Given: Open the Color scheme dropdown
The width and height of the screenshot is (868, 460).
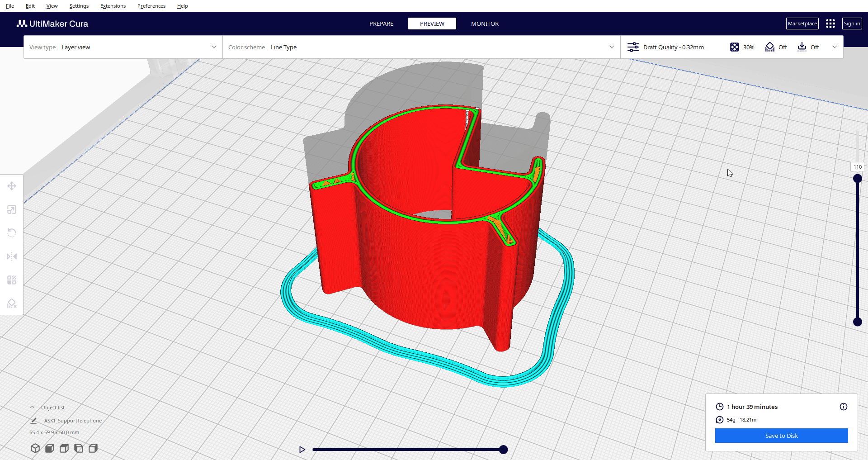Looking at the screenshot, I should click(x=420, y=47).
